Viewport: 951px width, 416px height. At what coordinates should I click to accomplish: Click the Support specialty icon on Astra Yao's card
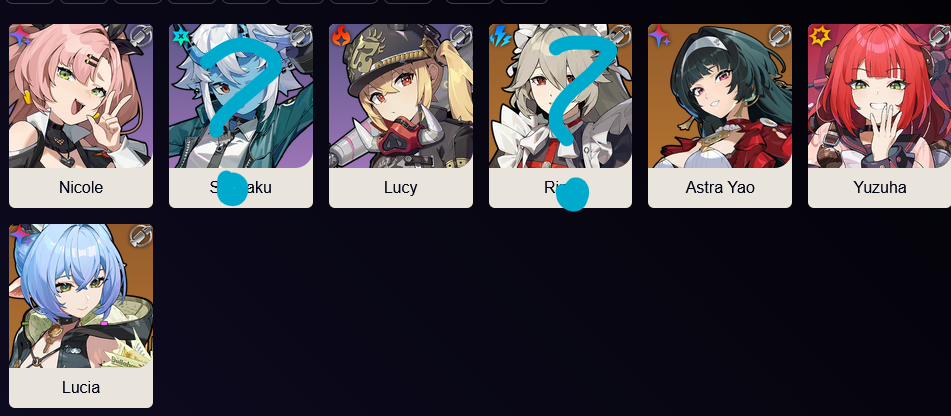point(780,36)
